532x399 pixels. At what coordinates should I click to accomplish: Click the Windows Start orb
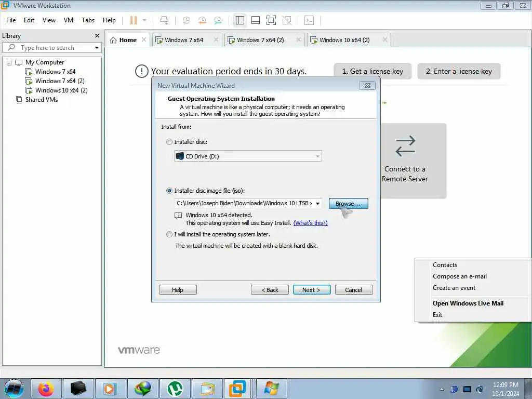click(x=14, y=389)
